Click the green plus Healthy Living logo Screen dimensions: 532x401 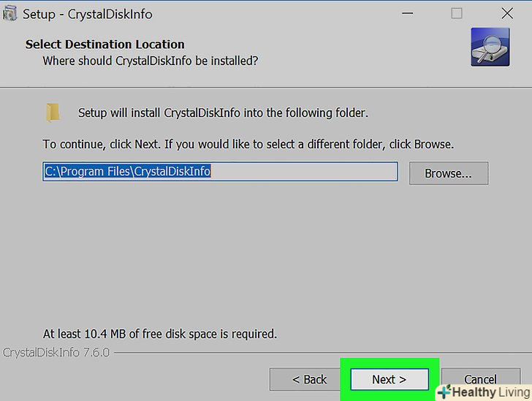coord(444,392)
